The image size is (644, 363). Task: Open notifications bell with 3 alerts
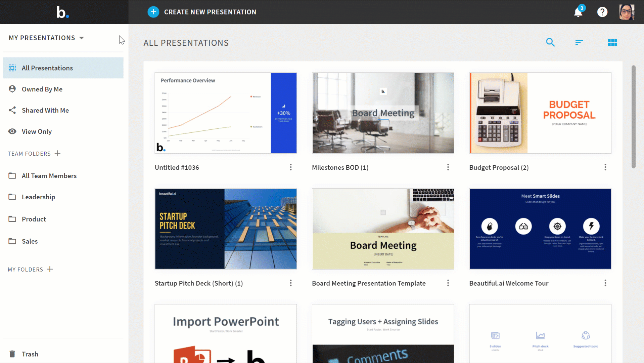click(x=579, y=12)
